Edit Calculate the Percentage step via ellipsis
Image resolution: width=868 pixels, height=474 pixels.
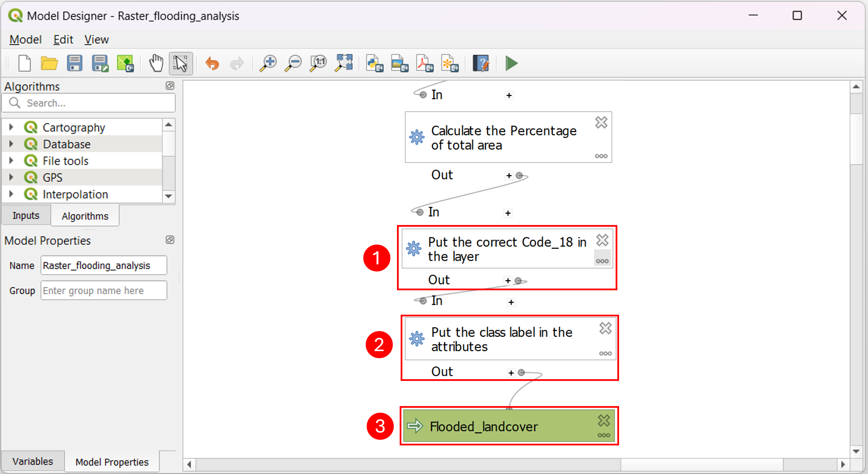pyautogui.click(x=601, y=156)
